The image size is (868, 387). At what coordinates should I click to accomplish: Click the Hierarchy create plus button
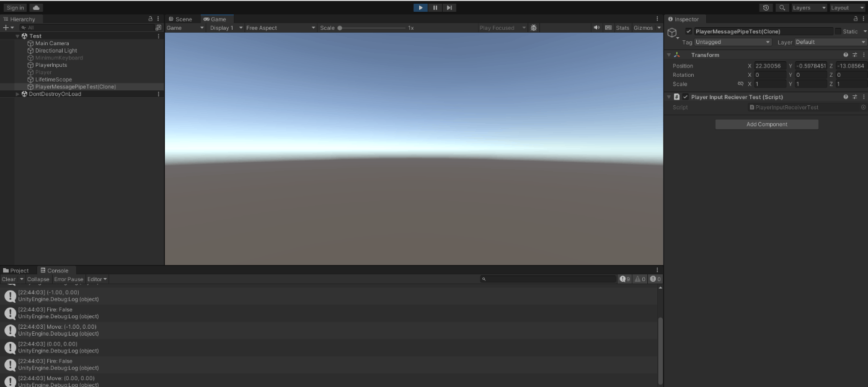[7, 28]
